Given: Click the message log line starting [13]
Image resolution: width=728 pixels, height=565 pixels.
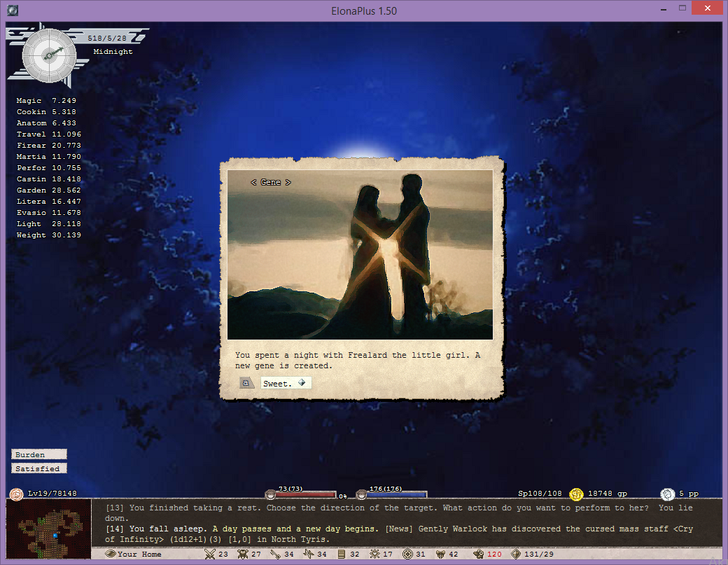Looking at the screenshot, I should click(399, 513).
